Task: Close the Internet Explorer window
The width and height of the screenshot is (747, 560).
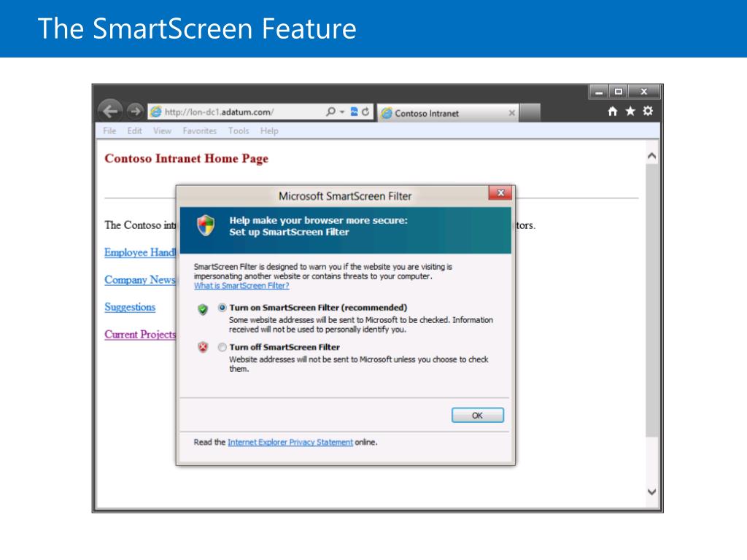Action: (x=643, y=91)
